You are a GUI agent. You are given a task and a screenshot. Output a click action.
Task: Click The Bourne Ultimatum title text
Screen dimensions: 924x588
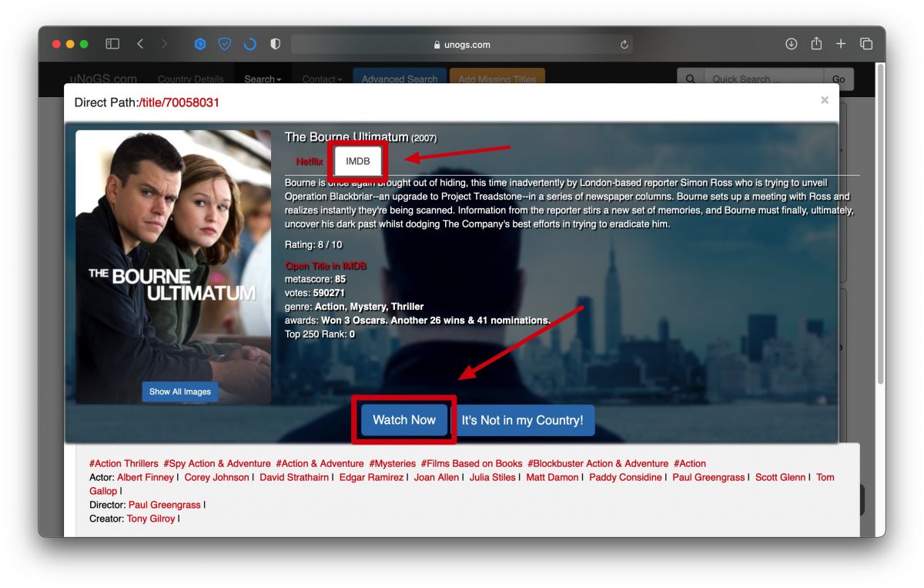click(x=346, y=137)
